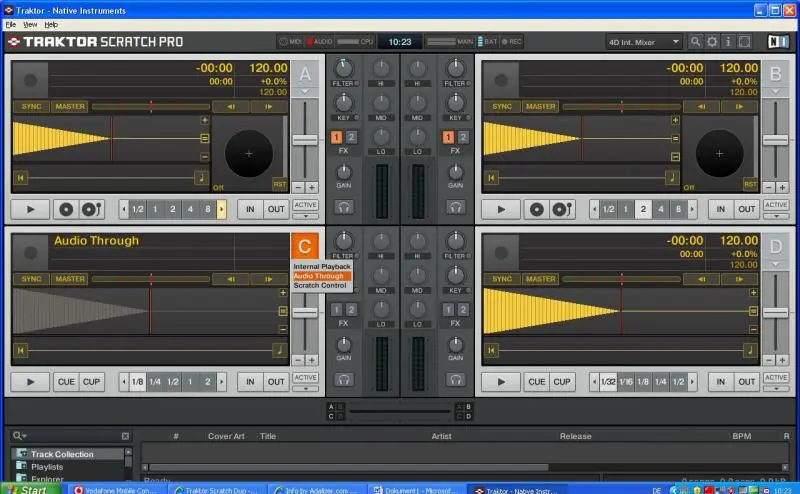Click the Deck D waveform zoom-in plus
800x494 pixels.
[x=755, y=292]
